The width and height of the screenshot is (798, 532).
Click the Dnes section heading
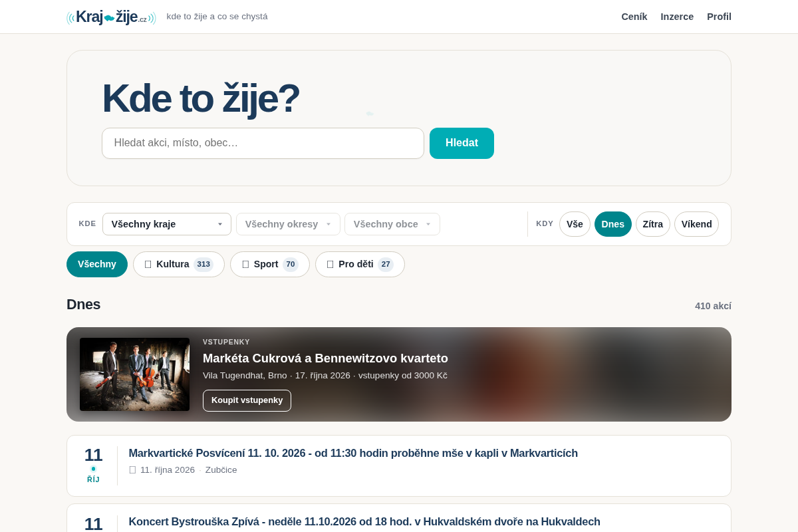[x=83, y=305]
